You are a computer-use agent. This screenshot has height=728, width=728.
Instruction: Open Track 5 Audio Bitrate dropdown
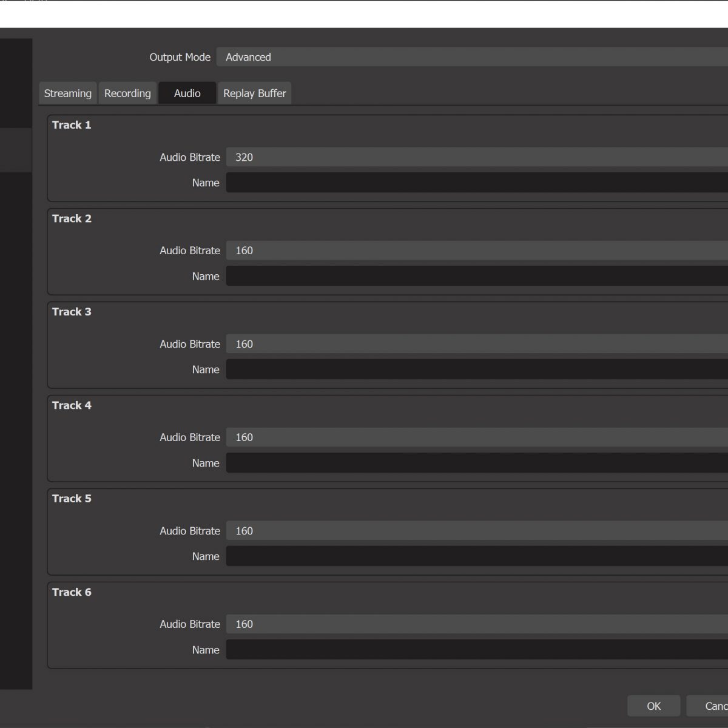coord(476,531)
